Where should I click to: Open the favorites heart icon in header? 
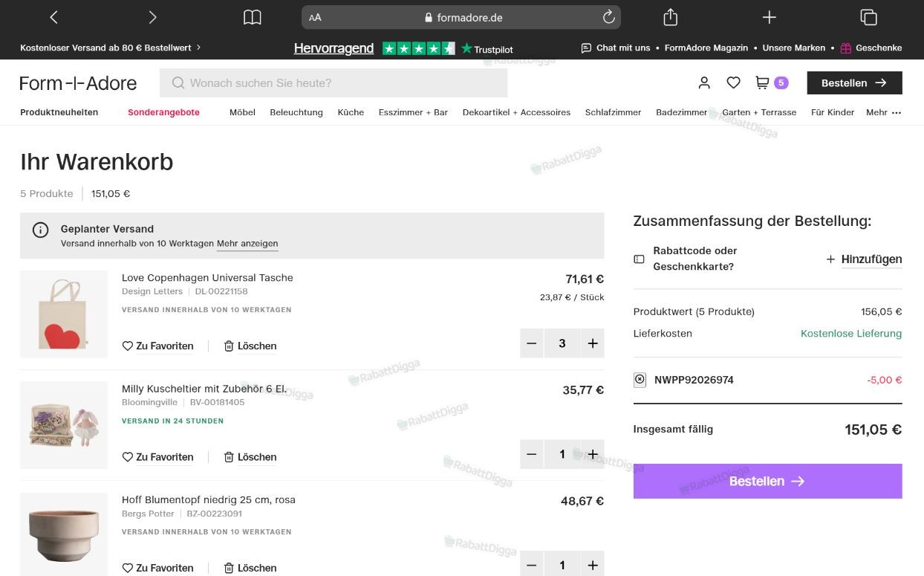[x=733, y=83]
